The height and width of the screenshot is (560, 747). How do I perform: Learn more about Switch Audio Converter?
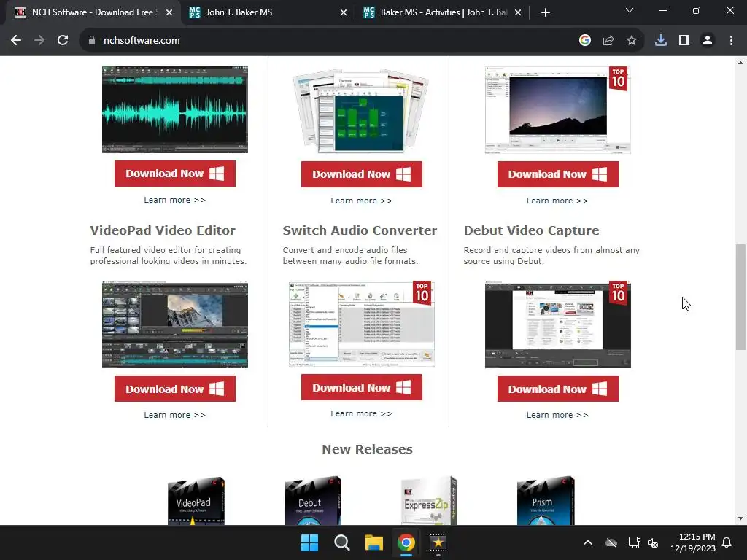[x=362, y=414]
